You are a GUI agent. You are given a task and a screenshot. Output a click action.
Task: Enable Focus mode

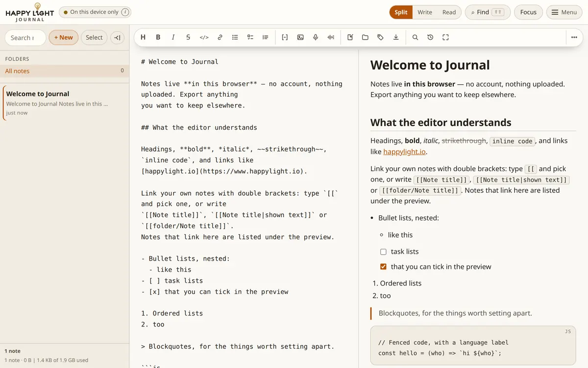(x=528, y=12)
